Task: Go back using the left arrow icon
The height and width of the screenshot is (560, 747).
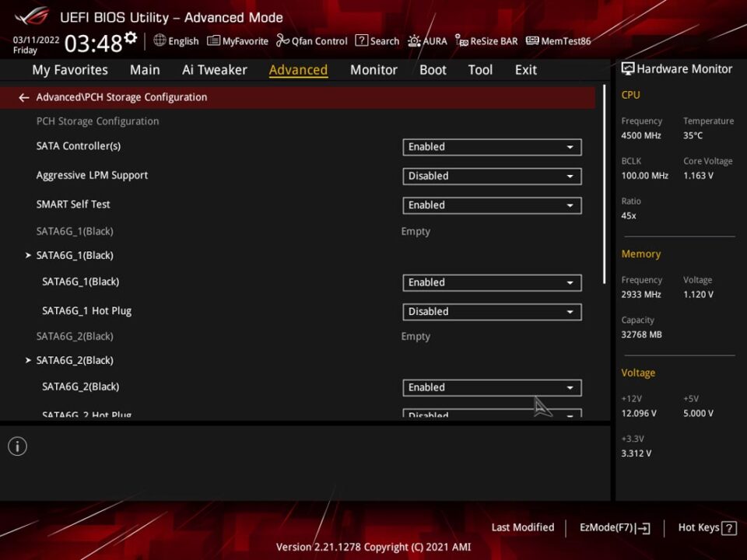Action: tap(24, 98)
